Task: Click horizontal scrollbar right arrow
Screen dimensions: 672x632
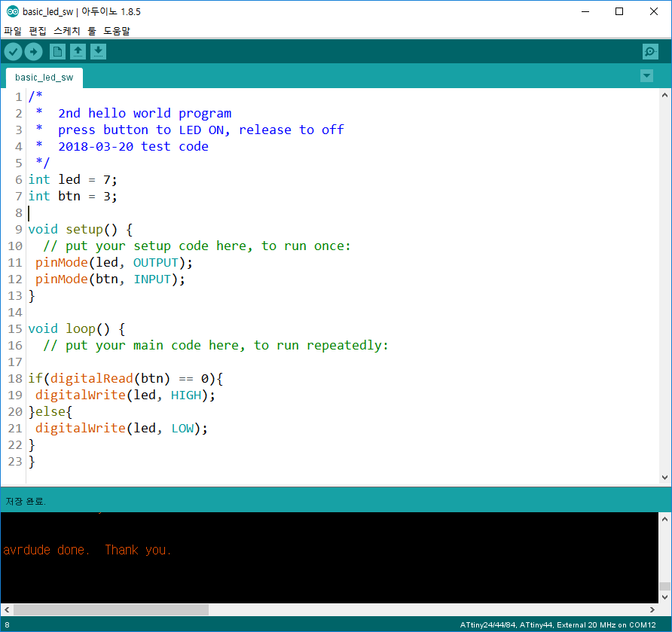Action: (652, 609)
